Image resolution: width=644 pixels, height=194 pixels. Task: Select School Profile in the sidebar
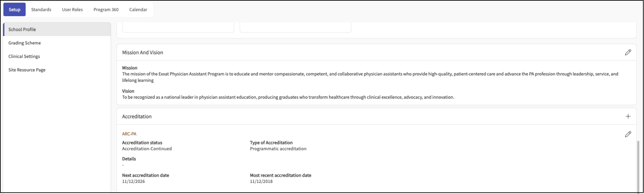click(x=22, y=29)
